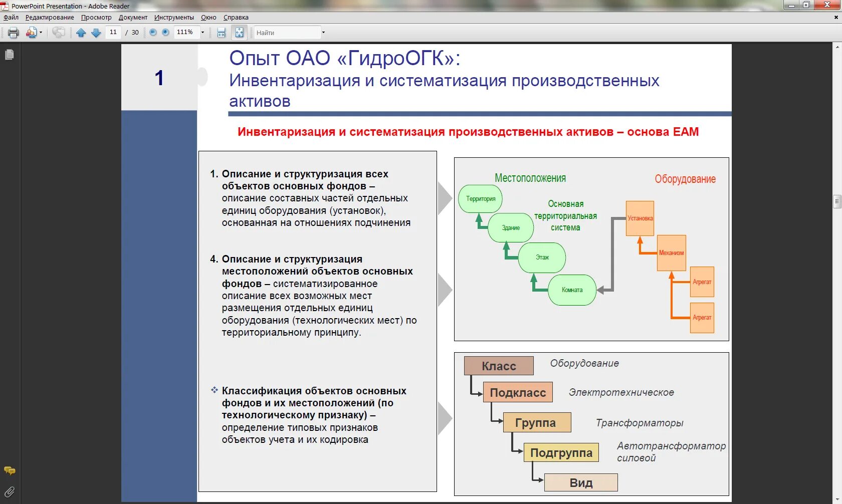Viewport: 842px width, 504px height.
Task: Go to next page with down arrow
Action: [x=96, y=33]
